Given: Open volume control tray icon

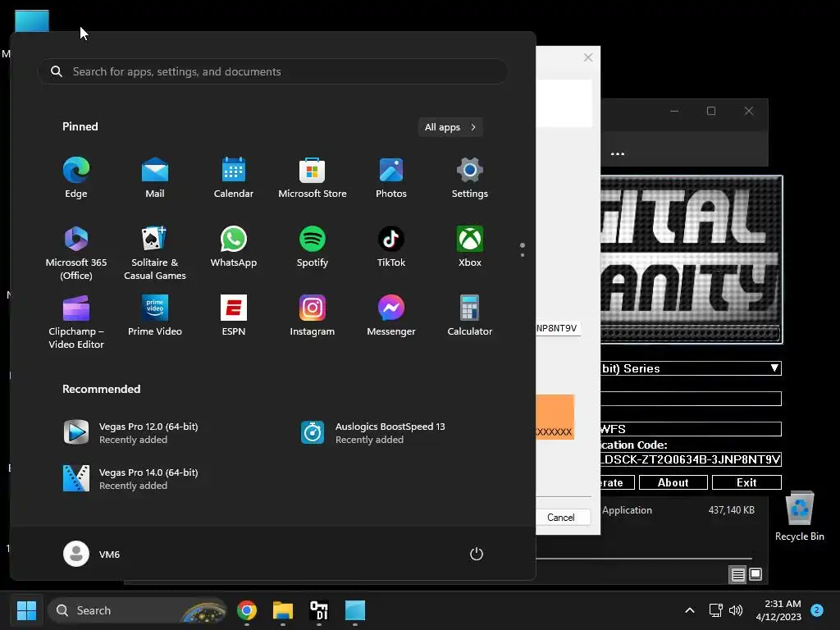Looking at the screenshot, I should point(736,610).
